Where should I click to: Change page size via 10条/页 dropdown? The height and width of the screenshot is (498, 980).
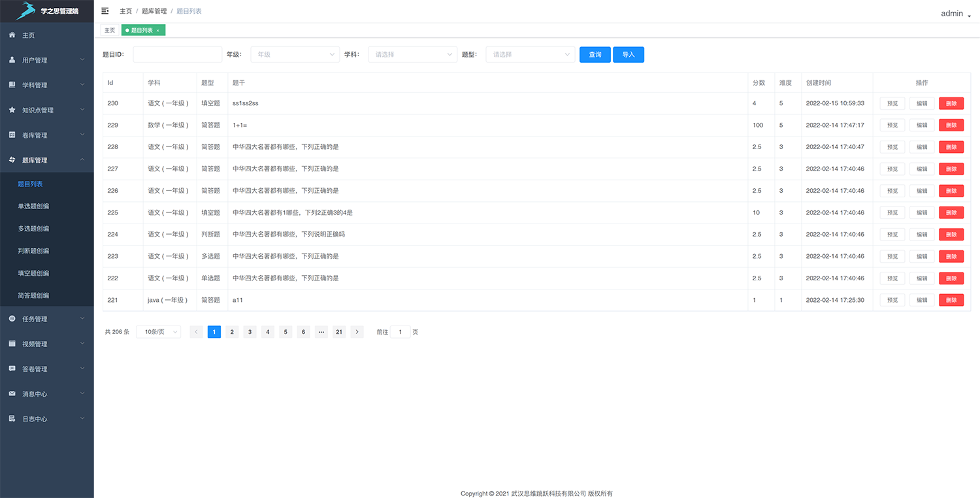pyautogui.click(x=158, y=331)
